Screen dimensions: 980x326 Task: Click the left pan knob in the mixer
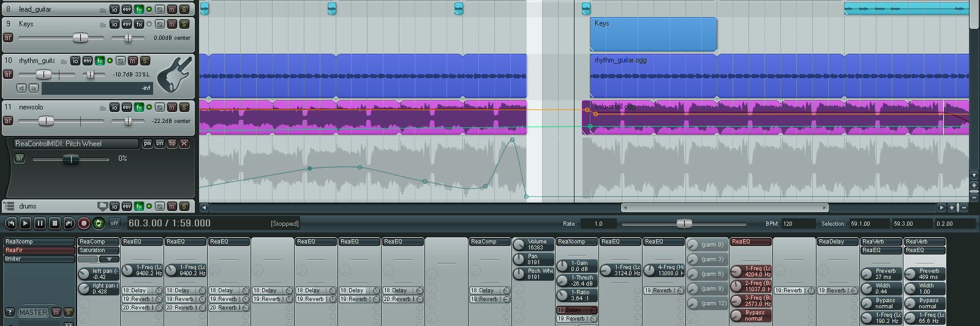(x=85, y=274)
